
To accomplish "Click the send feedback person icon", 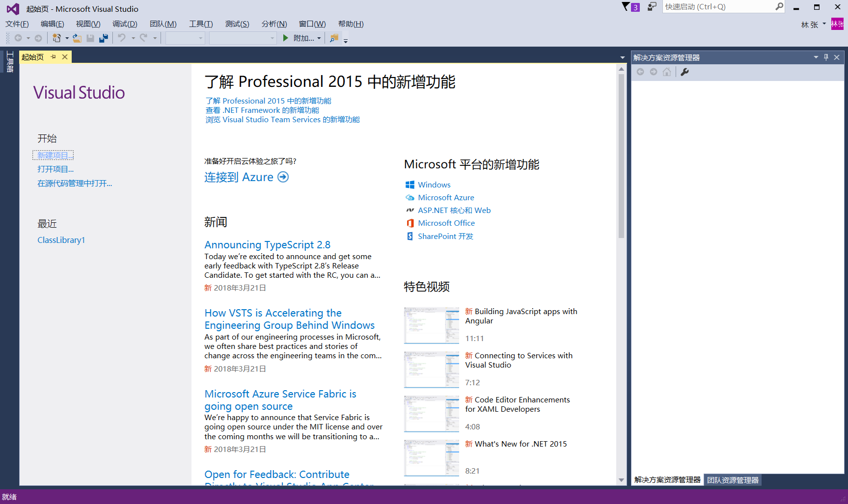I will [x=652, y=6].
